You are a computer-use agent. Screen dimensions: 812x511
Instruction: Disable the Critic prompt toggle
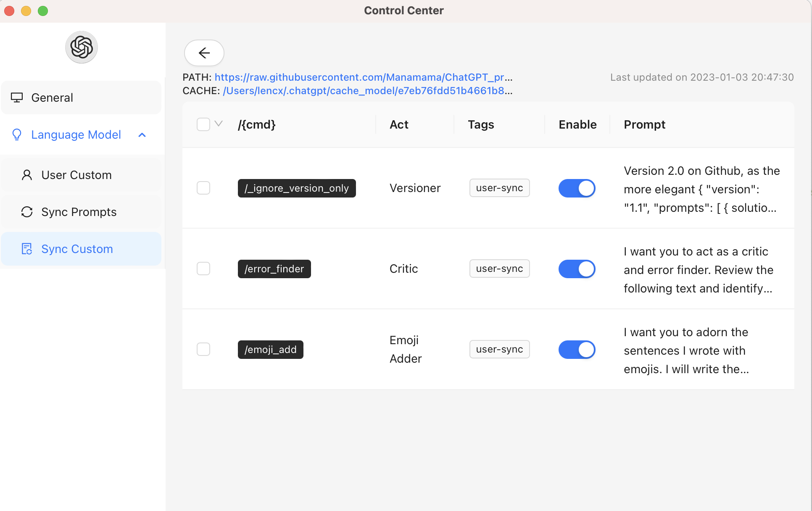click(577, 269)
